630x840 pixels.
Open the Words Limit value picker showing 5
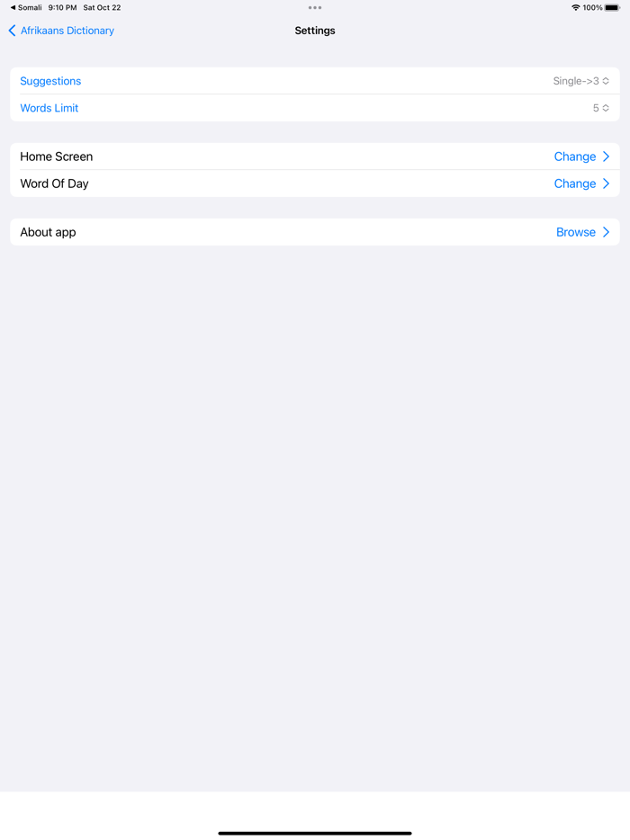pyautogui.click(x=601, y=108)
